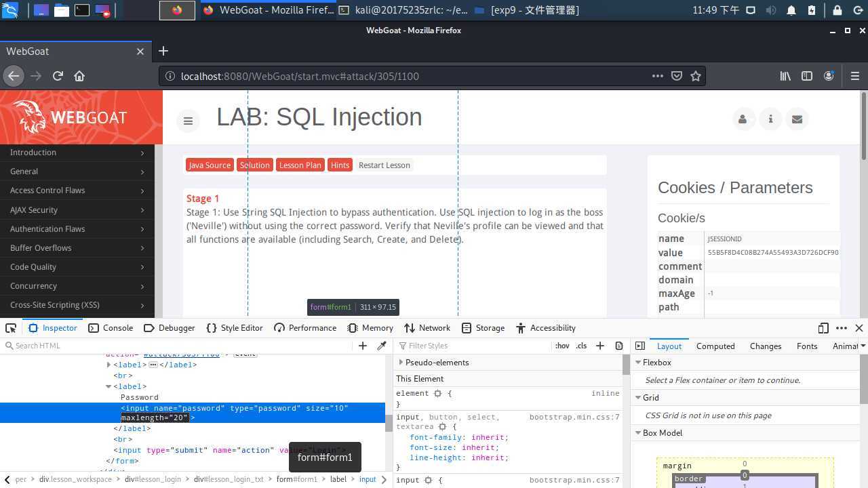Screen dimensions: 868x488
Task: Expand Cross-Site Scripting (XSS) category
Action: point(77,305)
